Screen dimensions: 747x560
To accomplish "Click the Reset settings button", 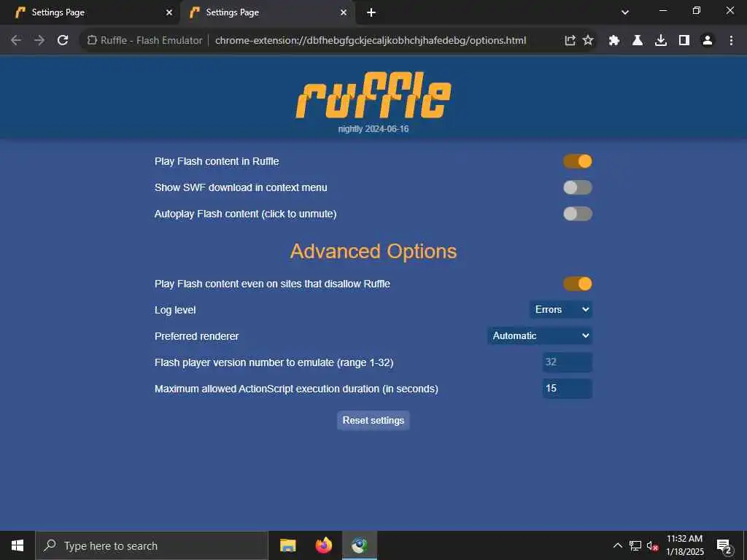I will [x=373, y=421].
